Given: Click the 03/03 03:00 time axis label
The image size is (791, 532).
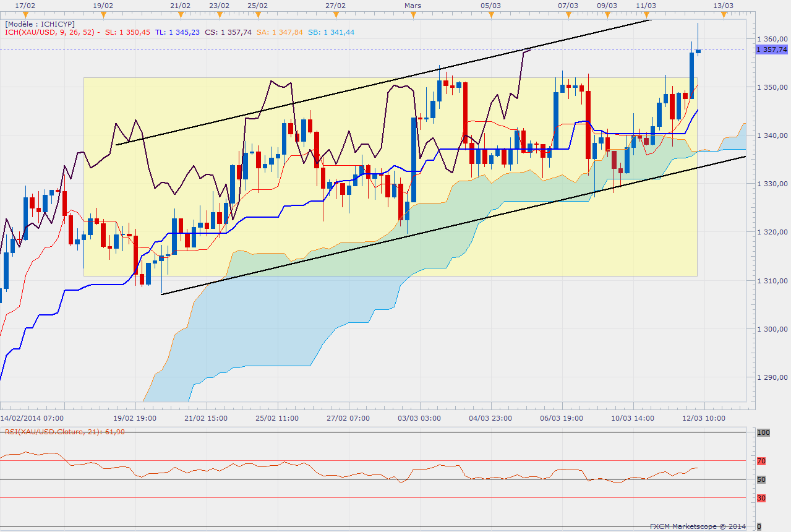Looking at the screenshot, I should (421, 418).
